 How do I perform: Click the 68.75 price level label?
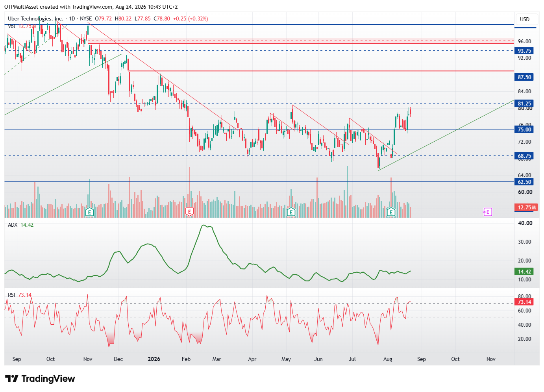click(524, 156)
